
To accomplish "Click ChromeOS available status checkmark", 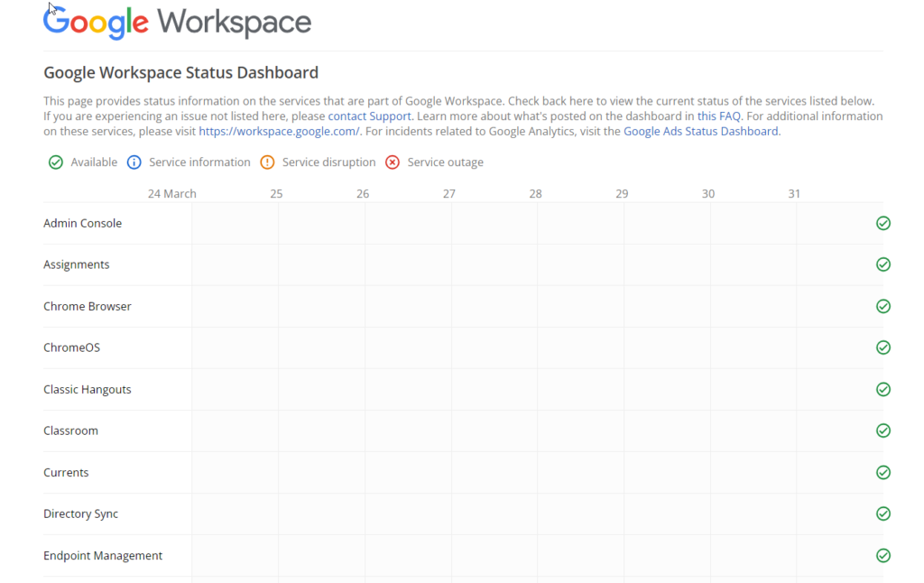I will pyautogui.click(x=882, y=347).
